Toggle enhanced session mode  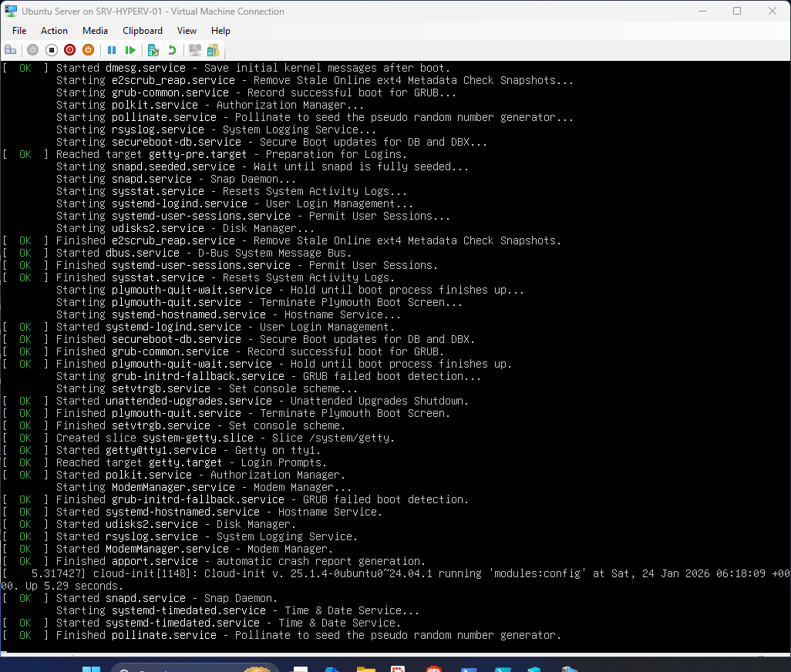pyautogui.click(x=195, y=50)
